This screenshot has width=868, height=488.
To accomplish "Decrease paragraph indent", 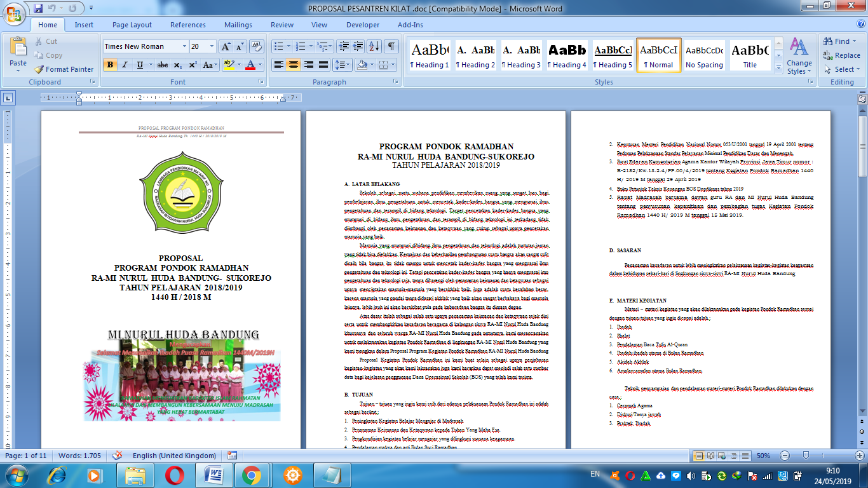I will (x=344, y=46).
